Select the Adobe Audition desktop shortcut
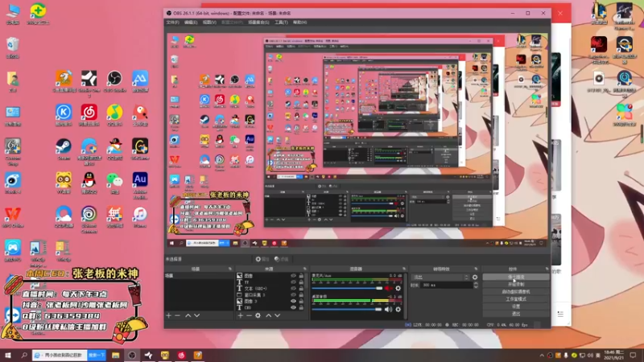Image resolution: width=644 pixels, height=362 pixels. coord(140,185)
